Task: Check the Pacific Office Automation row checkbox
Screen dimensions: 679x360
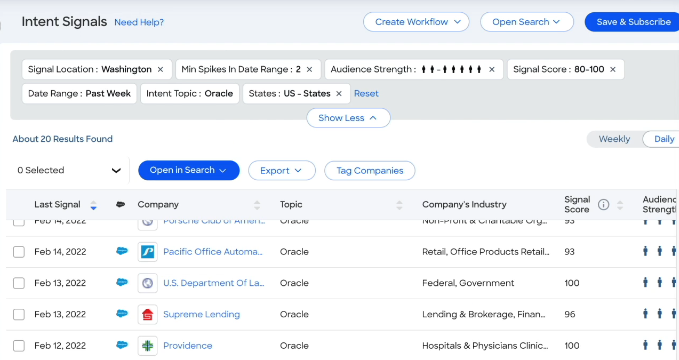Action: pos(19,252)
